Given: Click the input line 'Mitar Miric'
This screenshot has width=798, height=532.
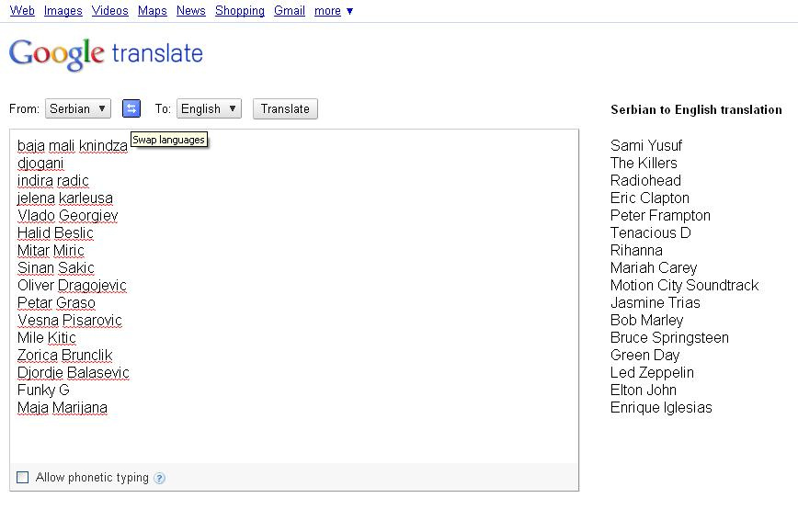Looking at the screenshot, I should click(51, 250).
